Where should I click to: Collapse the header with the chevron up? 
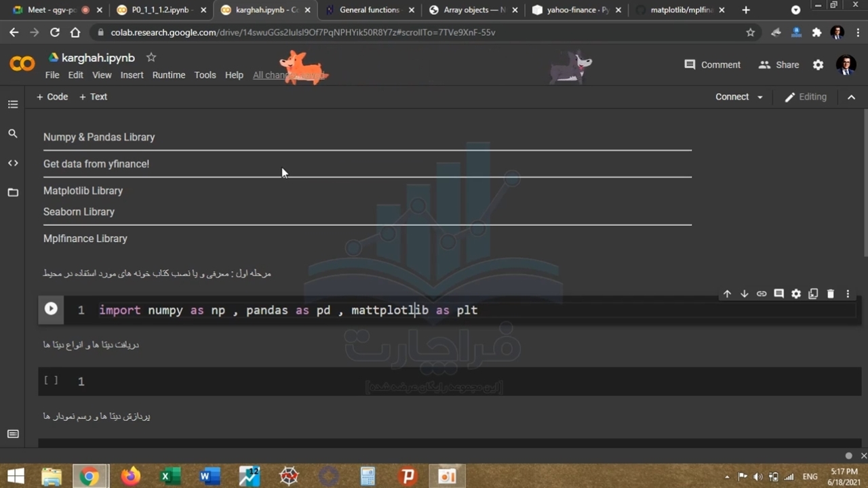click(x=851, y=97)
